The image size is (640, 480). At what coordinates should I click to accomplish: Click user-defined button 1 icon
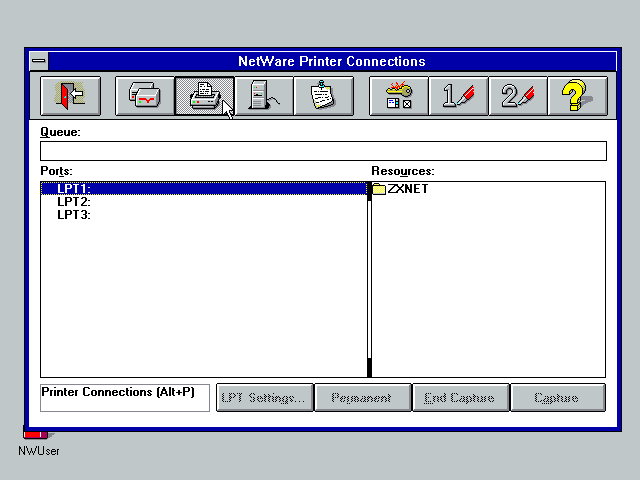click(458, 96)
